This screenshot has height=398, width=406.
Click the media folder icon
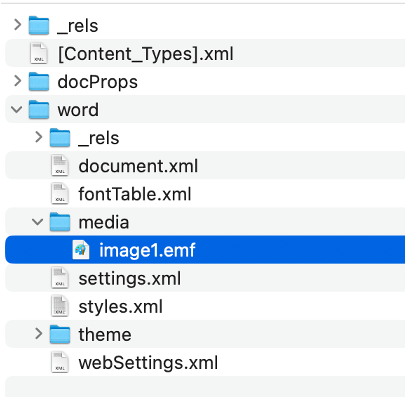coord(60,222)
